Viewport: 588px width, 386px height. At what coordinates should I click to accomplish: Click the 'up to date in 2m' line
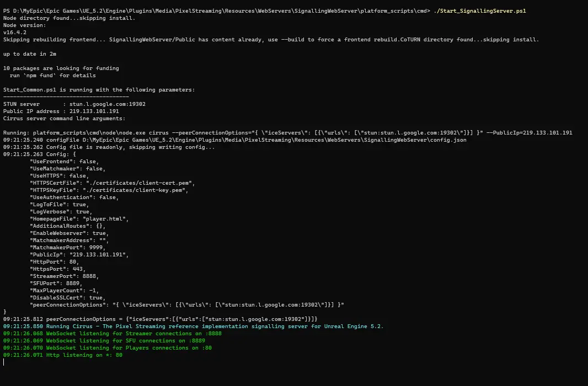coord(30,54)
